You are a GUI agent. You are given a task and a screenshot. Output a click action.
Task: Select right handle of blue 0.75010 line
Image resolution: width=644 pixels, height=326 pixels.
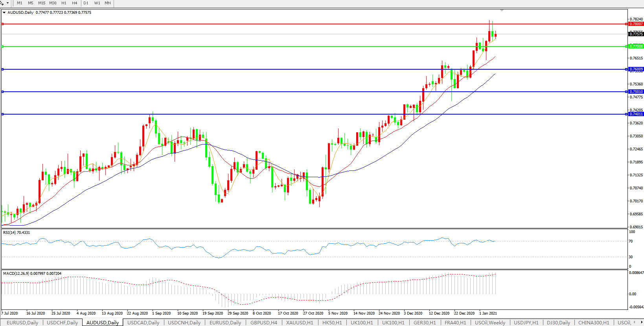point(626,92)
